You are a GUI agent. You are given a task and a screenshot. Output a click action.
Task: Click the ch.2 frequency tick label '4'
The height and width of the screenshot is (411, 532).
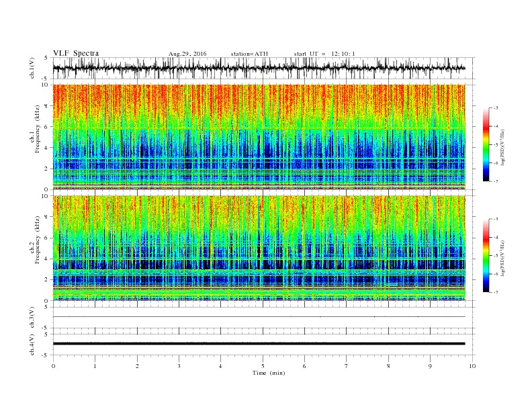tap(47, 259)
